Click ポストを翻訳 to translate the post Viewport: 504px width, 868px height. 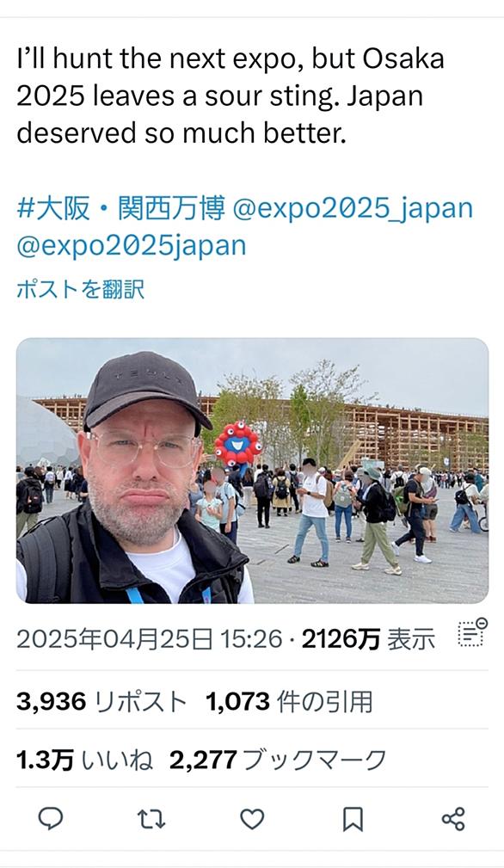click(x=81, y=289)
